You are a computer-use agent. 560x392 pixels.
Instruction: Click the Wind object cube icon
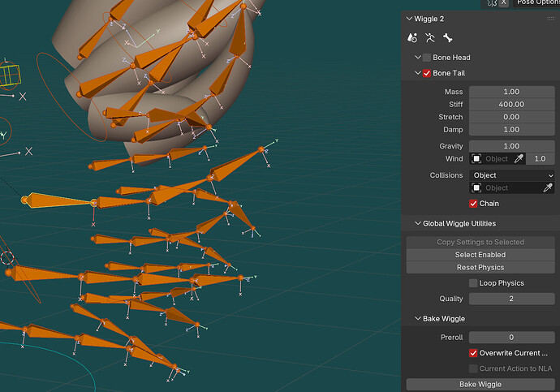click(476, 158)
